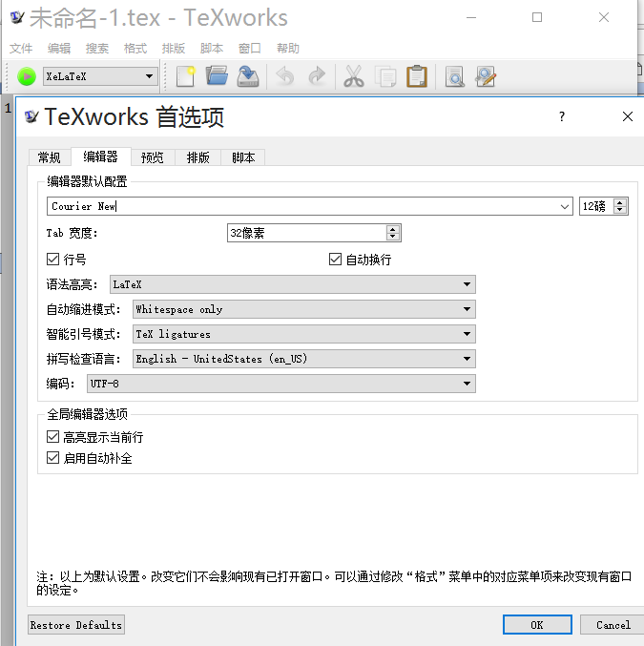Toggle the 自动换行 wrap lines checkbox

click(336, 260)
